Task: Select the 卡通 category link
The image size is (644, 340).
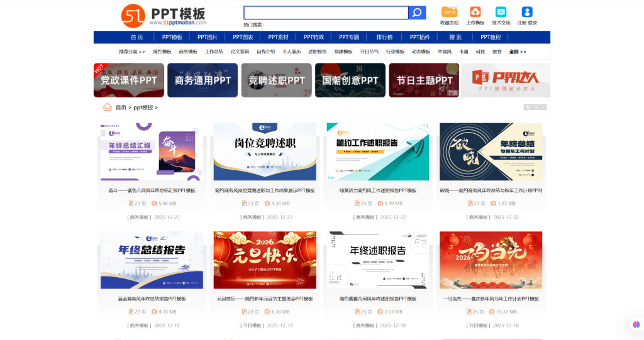Action: 464,52
